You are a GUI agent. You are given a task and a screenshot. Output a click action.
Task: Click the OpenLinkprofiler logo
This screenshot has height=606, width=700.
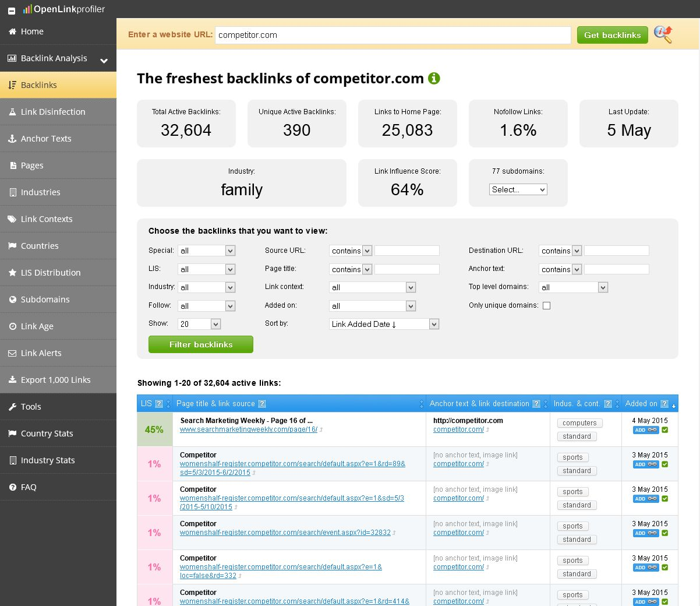coord(64,9)
